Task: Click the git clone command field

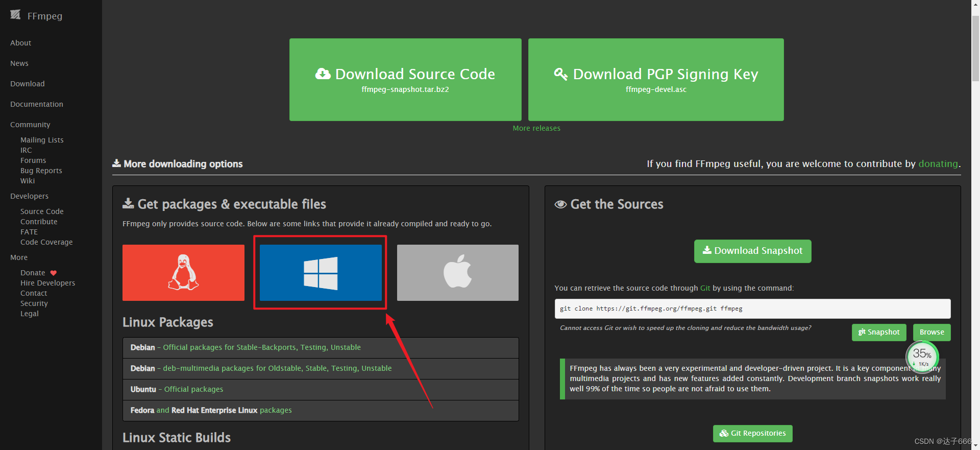Action: point(753,309)
